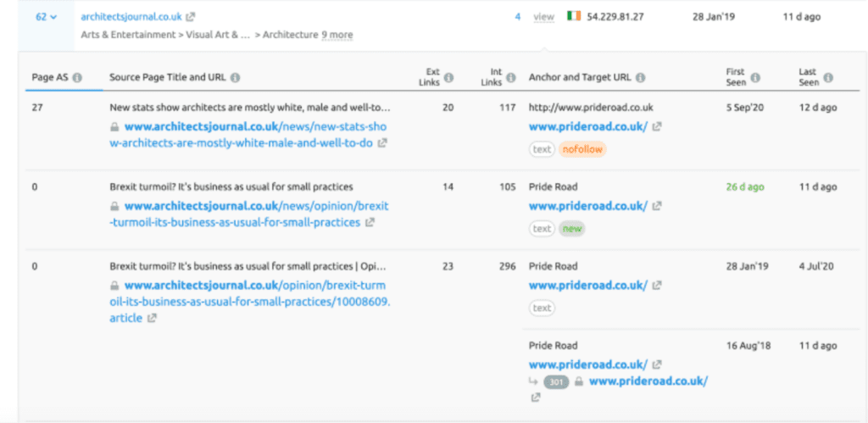Screen dimensions: 868x423
Task: Open news/opinion/brexit-turmoil source URL
Action: coord(249,214)
